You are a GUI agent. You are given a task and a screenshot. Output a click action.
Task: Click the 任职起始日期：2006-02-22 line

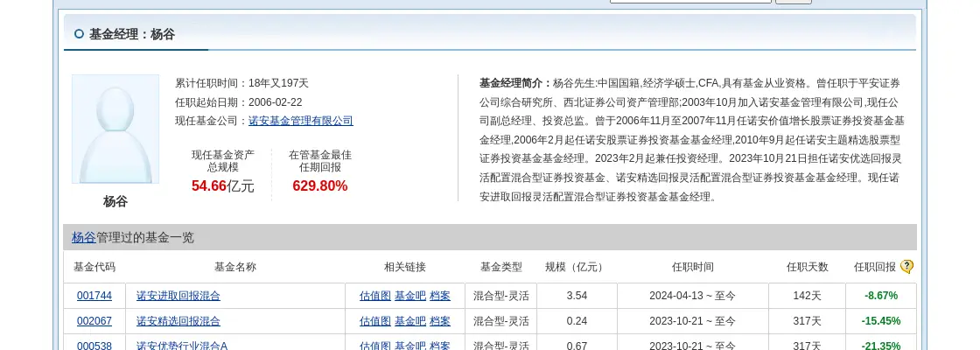(x=239, y=102)
